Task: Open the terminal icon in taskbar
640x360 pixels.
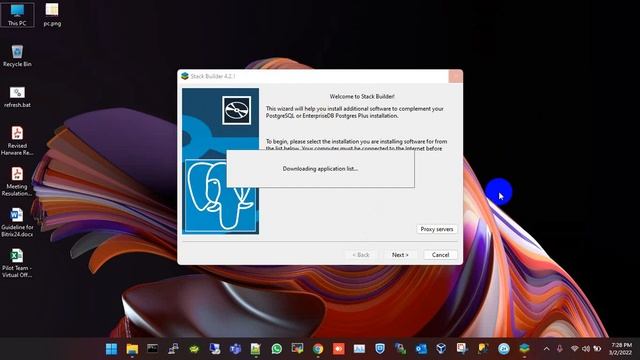Action: (153, 349)
